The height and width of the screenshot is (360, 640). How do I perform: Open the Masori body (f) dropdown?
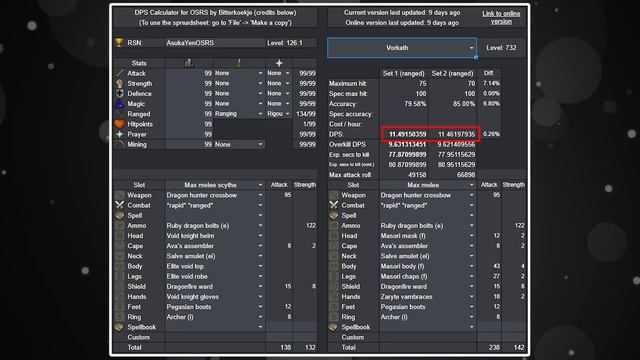[x=428, y=266]
